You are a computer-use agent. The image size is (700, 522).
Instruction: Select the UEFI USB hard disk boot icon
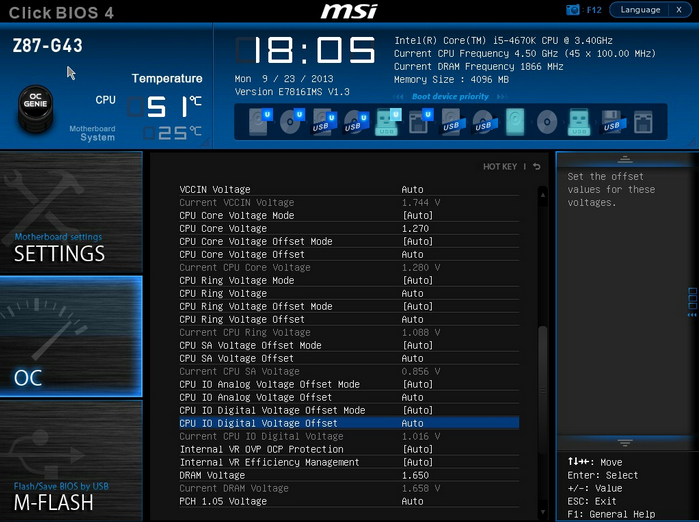[323, 121]
